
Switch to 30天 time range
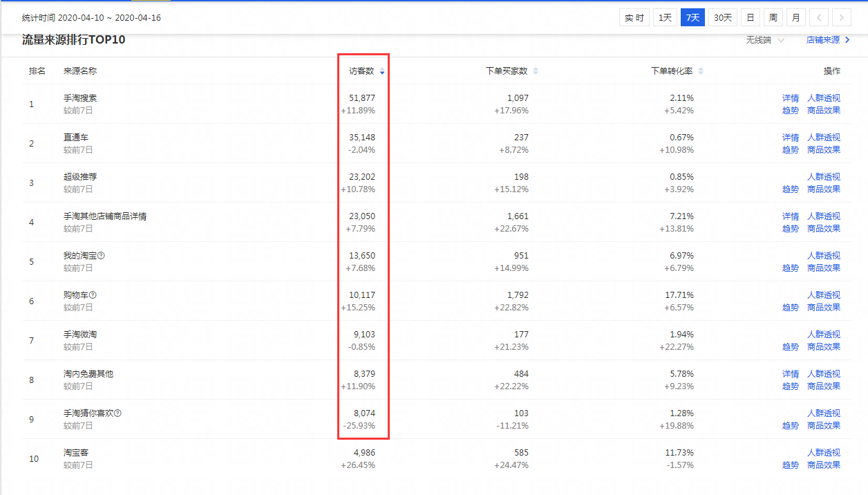click(x=723, y=18)
